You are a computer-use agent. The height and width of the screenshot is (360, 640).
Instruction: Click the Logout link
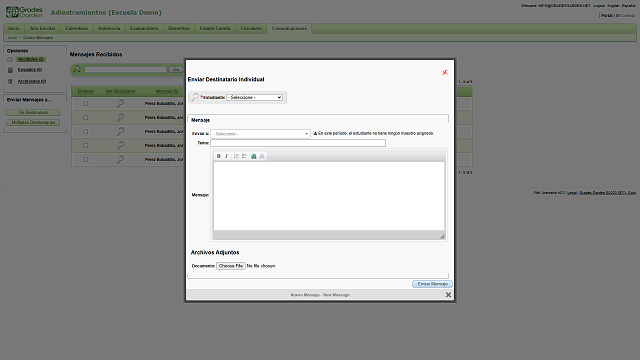click(x=599, y=6)
